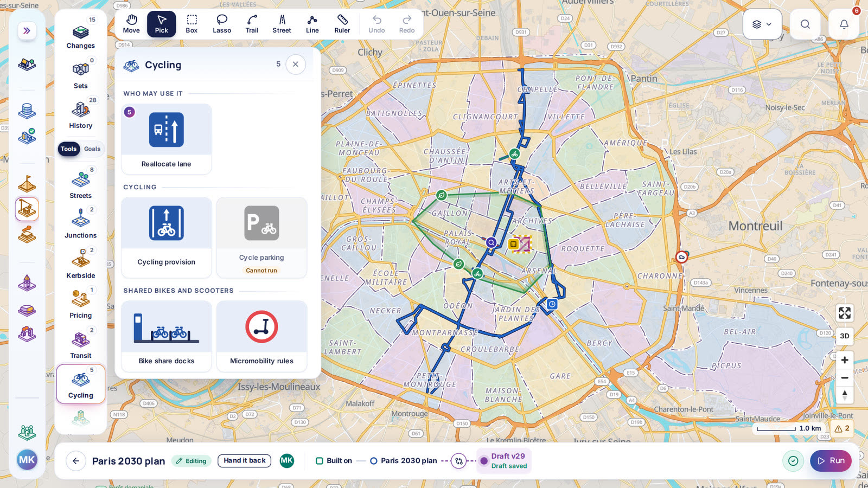The height and width of the screenshot is (488, 868).
Task: Close the Cycling panel
Action: [296, 64]
